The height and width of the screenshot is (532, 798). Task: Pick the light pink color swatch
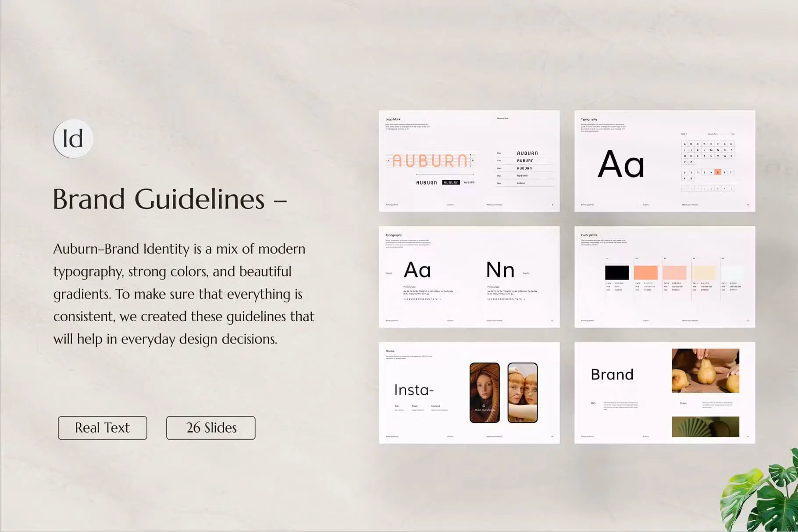tap(674, 273)
